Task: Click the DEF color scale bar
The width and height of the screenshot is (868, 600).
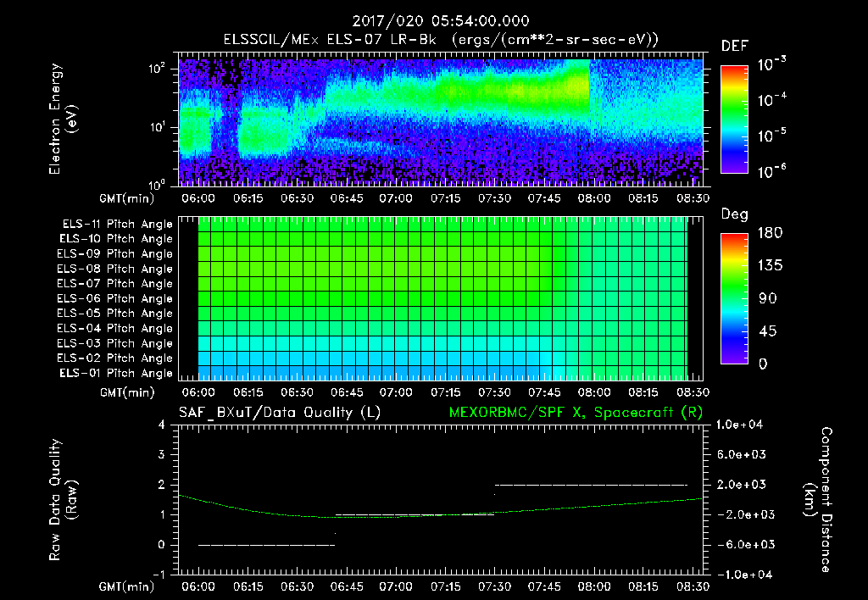Action: (x=734, y=119)
